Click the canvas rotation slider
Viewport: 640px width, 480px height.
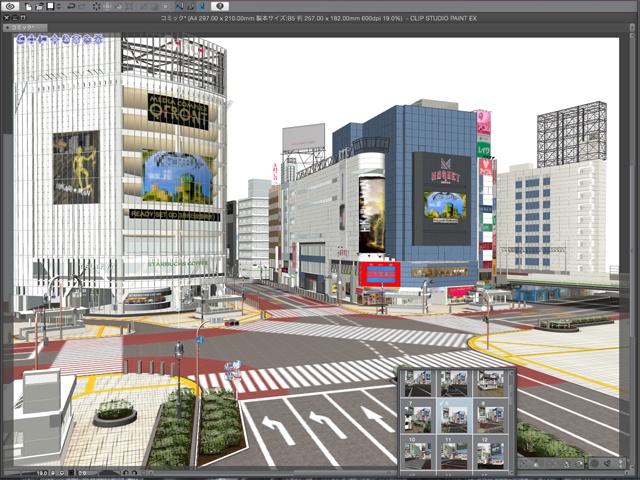[x=109, y=473]
